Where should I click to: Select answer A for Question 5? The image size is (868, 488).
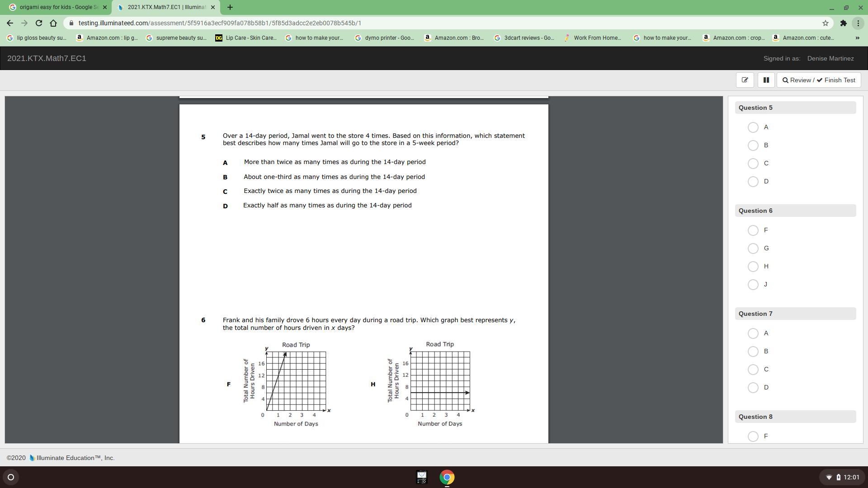point(753,127)
